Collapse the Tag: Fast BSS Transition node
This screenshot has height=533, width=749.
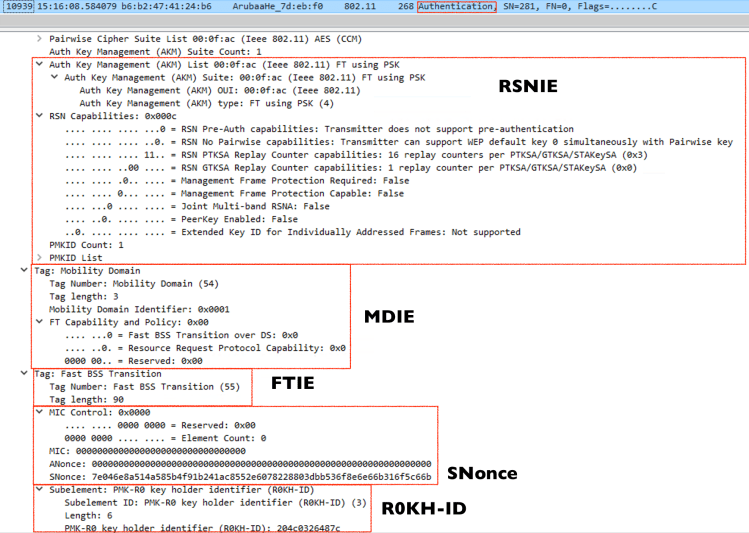click(x=24, y=373)
